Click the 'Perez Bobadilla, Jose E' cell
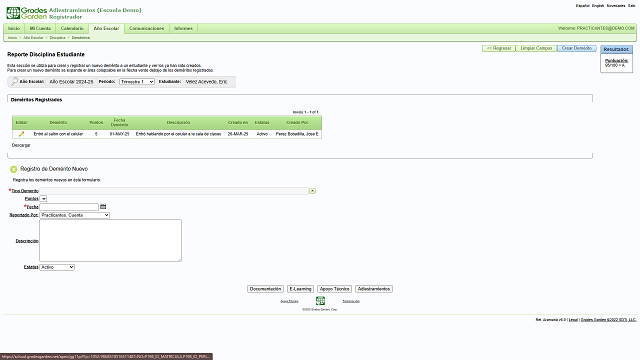Screen dimensions: 640x360 [297, 134]
